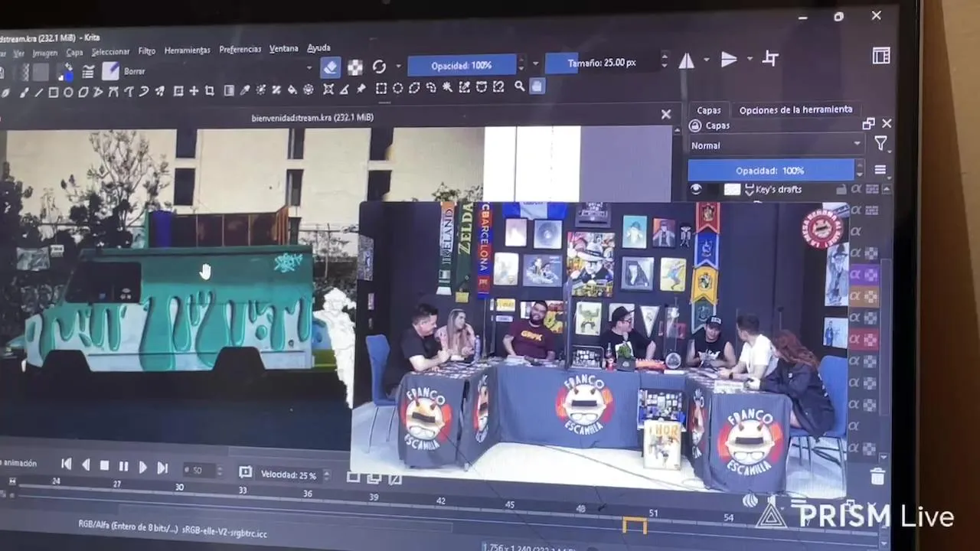Image resolution: width=980 pixels, height=551 pixels.
Task: Select the Elliptical Selection tool
Action: [398, 88]
